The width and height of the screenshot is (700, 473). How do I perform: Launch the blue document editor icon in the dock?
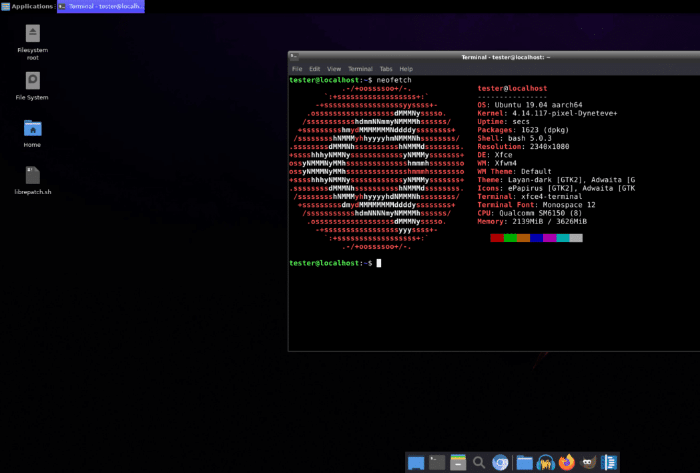[x=609, y=463]
